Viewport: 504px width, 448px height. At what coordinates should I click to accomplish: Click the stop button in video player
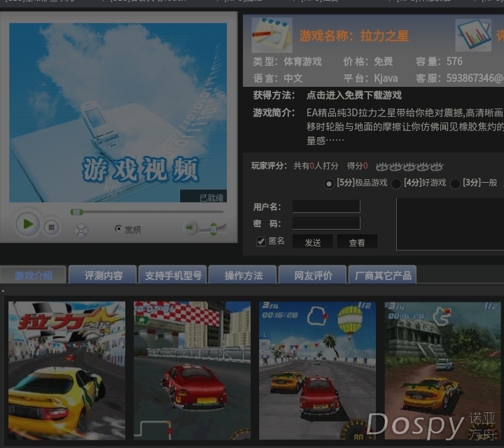[51, 226]
